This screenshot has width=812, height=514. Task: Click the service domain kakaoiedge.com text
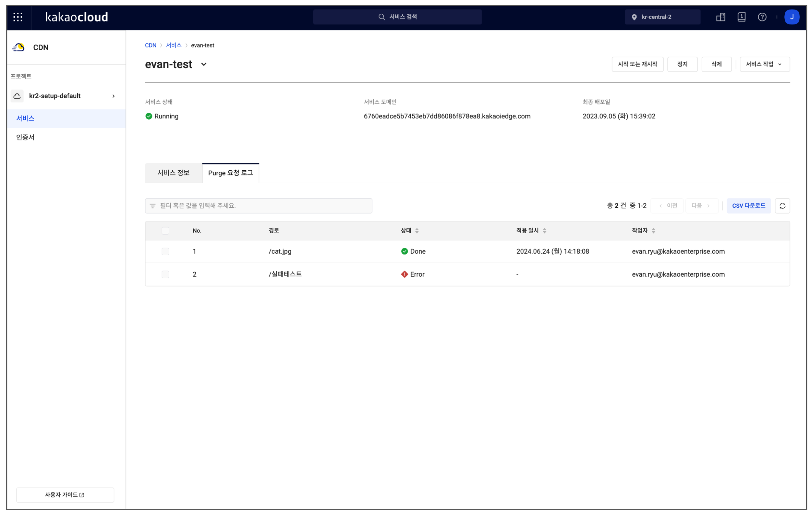coord(447,116)
